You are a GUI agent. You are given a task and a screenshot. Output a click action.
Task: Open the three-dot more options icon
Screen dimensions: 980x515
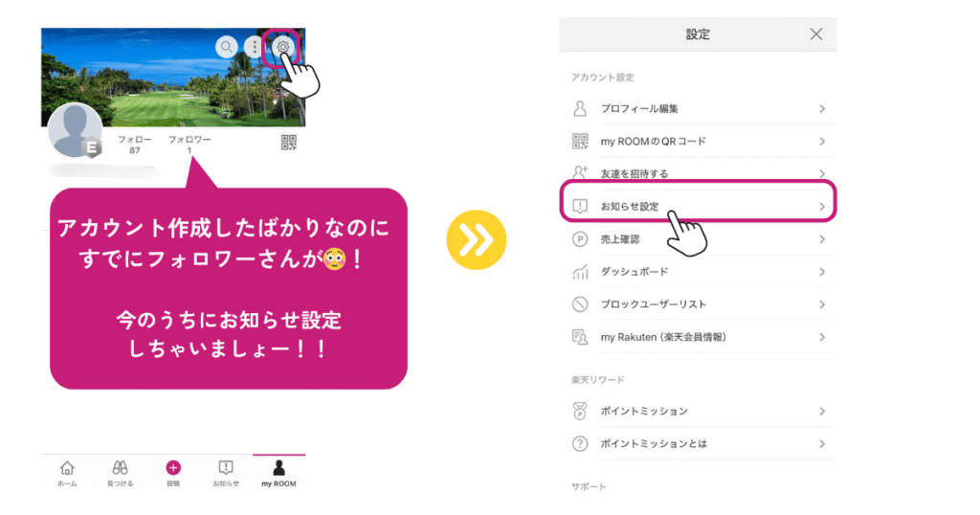pyautogui.click(x=255, y=47)
